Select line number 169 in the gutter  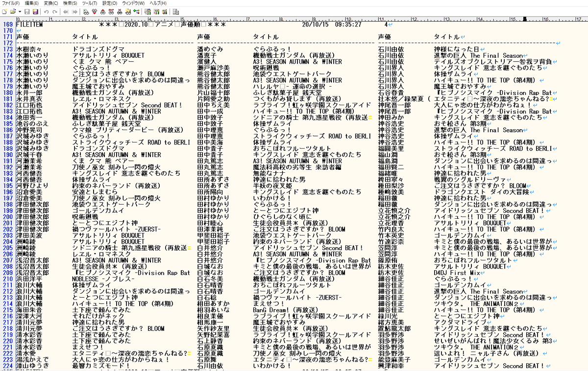[7, 24]
